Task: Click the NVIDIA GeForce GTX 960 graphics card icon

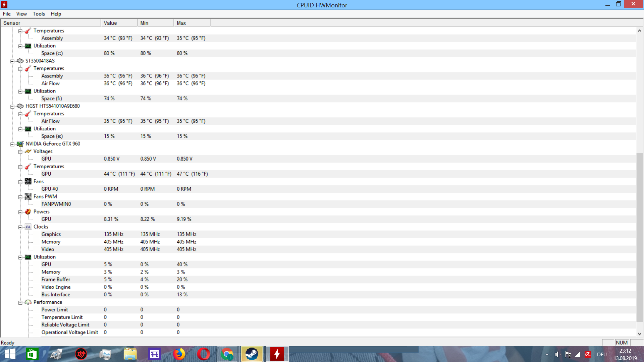Action: click(x=20, y=144)
